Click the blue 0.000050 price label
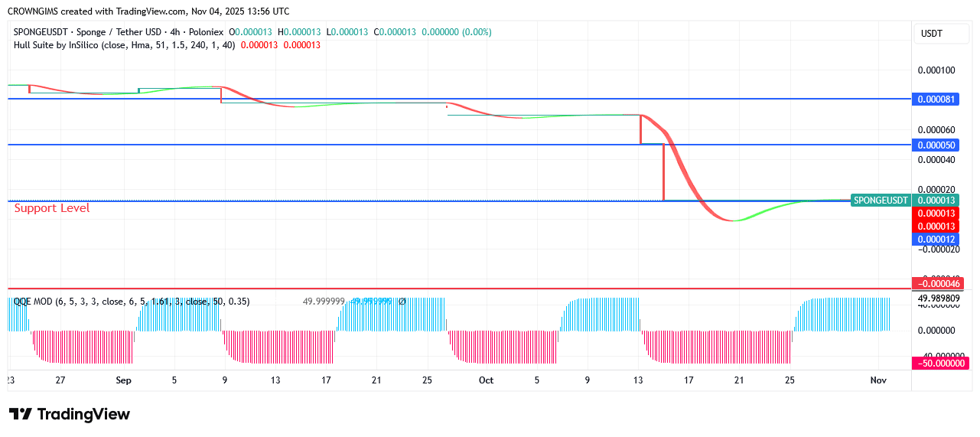Screen dimensions: 980x437 tap(936, 145)
